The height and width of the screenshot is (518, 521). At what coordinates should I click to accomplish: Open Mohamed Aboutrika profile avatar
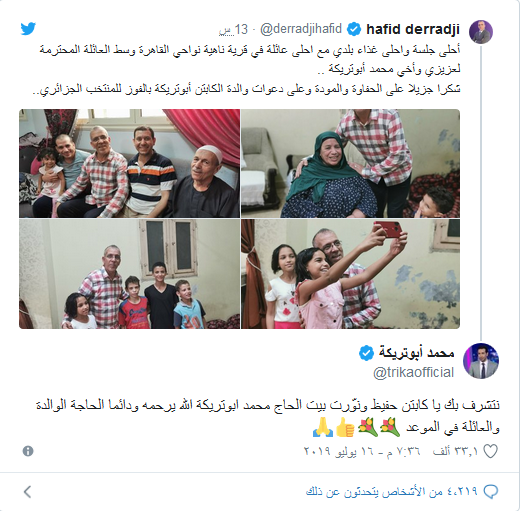[481, 361]
